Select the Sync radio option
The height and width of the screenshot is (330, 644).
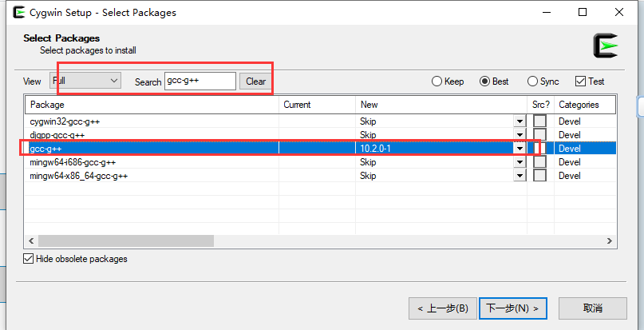[543, 82]
